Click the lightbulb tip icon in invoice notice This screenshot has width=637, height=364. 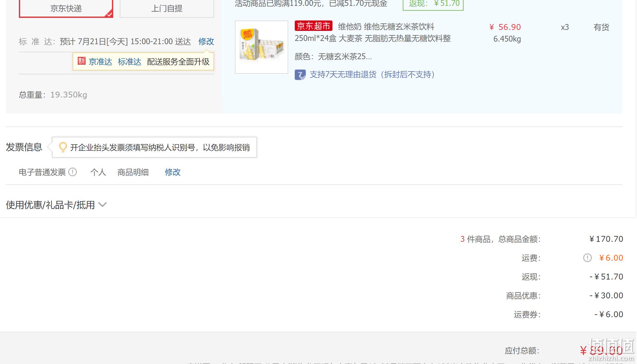[63, 147]
